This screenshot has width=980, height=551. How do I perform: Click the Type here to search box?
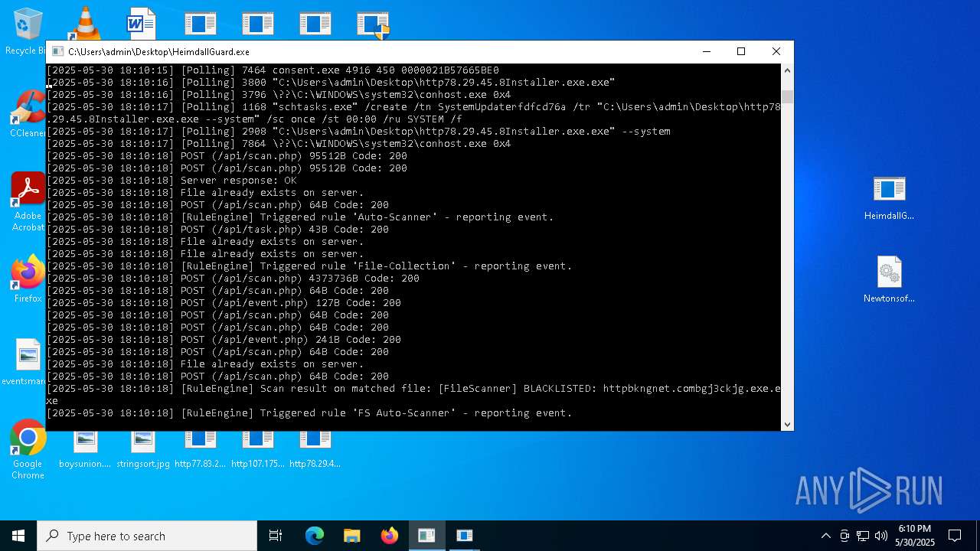pos(147,536)
